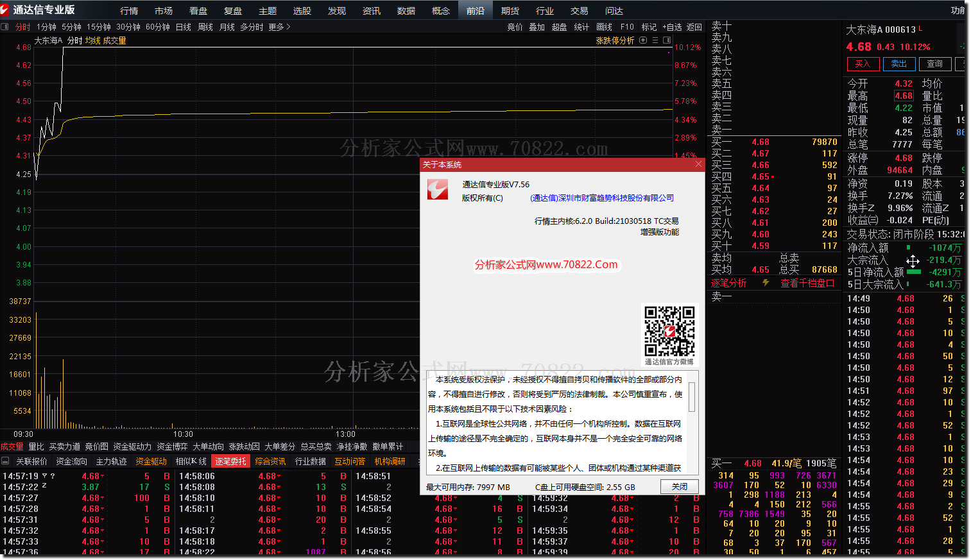This screenshot has height=560, width=971.
Task: Click the F10 toolbar item
Action: pyautogui.click(x=627, y=27)
